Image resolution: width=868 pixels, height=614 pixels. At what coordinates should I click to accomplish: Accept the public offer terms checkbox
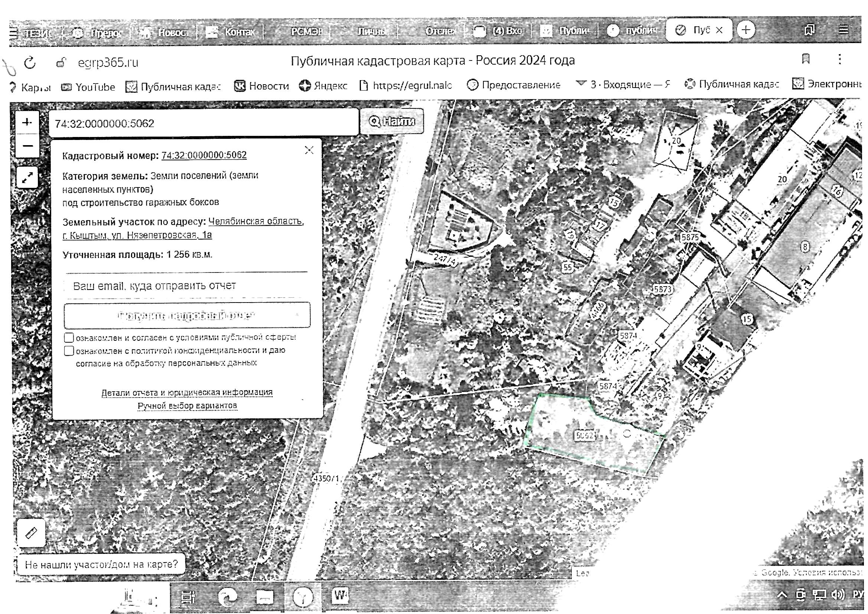point(69,337)
